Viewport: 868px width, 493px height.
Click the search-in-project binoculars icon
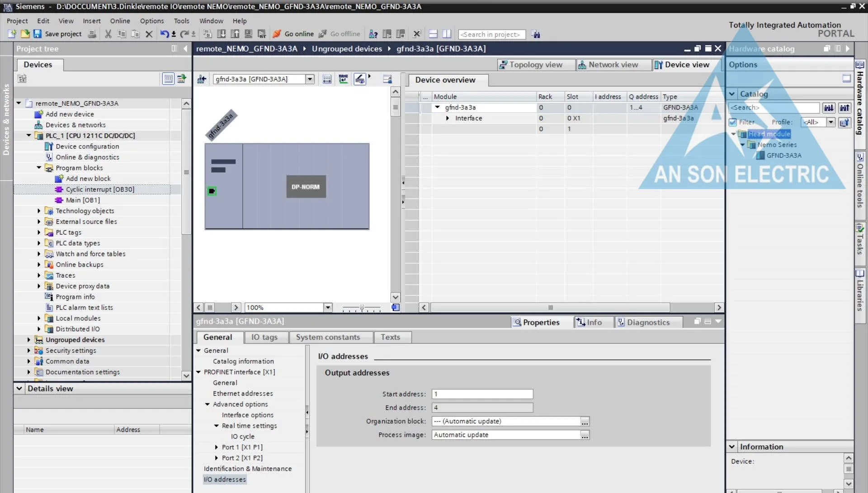pyautogui.click(x=536, y=34)
